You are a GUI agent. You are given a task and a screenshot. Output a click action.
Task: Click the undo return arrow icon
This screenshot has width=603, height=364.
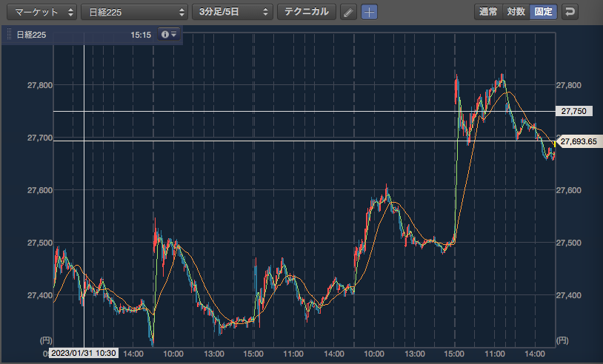click(x=570, y=12)
